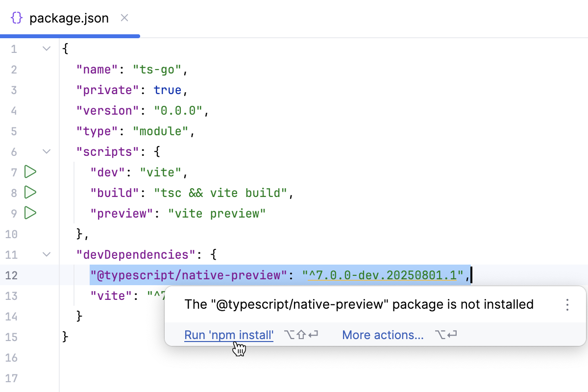Click line number 7 in the gutter
588x392 pixels.
click(x=14, y=172)
